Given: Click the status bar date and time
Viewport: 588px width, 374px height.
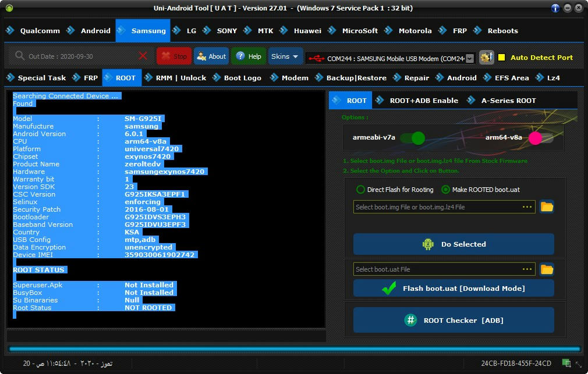Looking at the screenshot, I should point(68,363).
